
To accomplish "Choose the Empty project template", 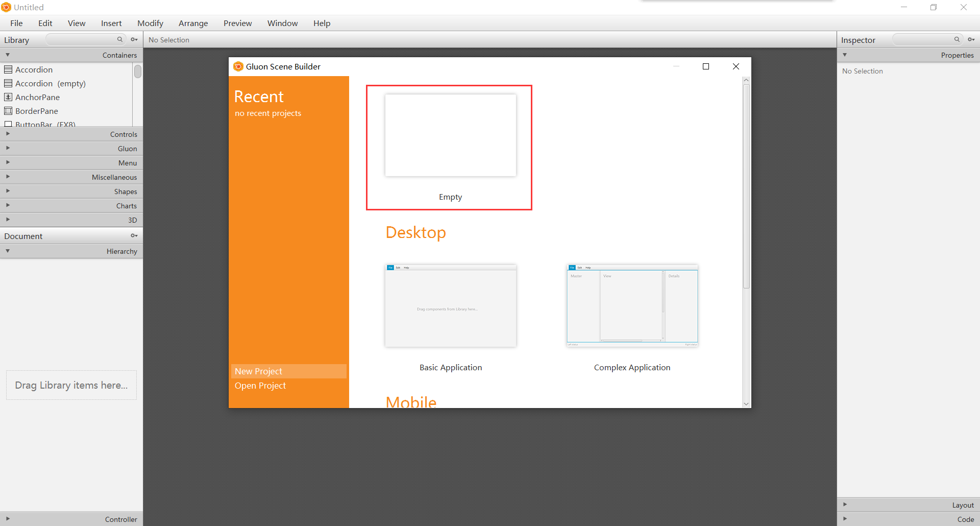I will pyautogui.click(x=450, y=135).
